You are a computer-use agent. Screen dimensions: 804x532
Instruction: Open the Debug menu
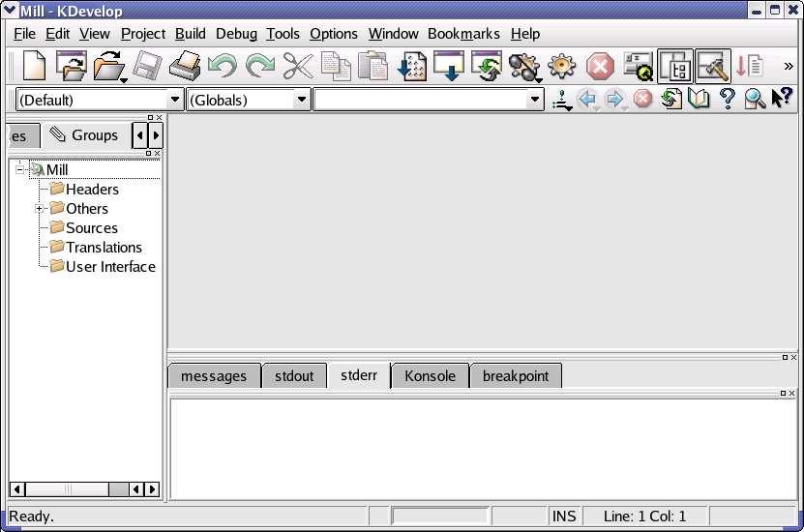coord(236,34)
